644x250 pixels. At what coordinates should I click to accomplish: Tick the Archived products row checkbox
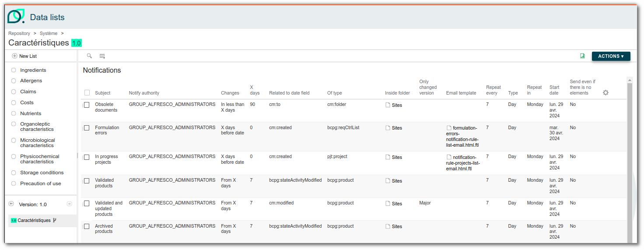coord(87,226)
